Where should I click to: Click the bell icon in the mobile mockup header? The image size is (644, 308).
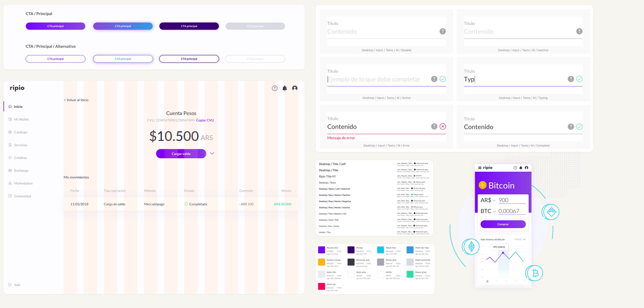click(x=521, y=168)
